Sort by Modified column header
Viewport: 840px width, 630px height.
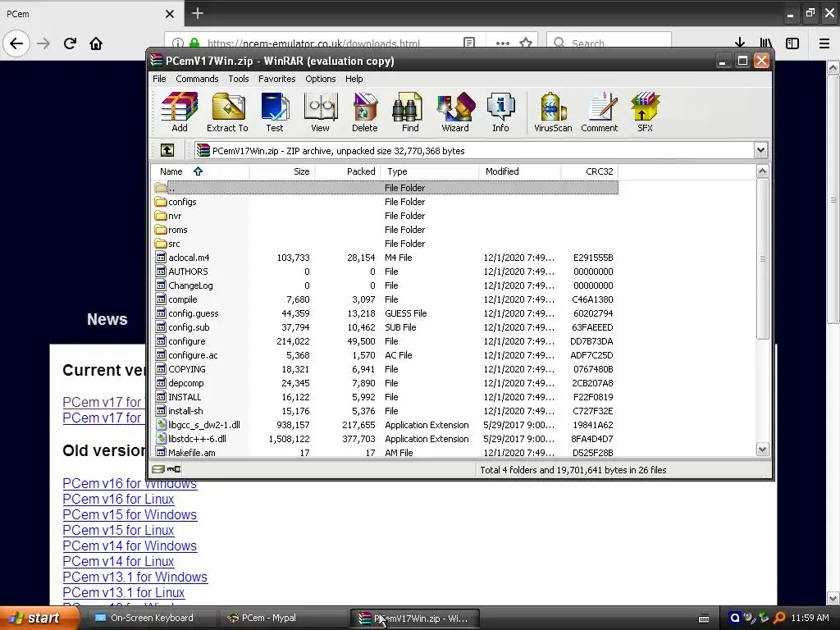coord(519,171)
